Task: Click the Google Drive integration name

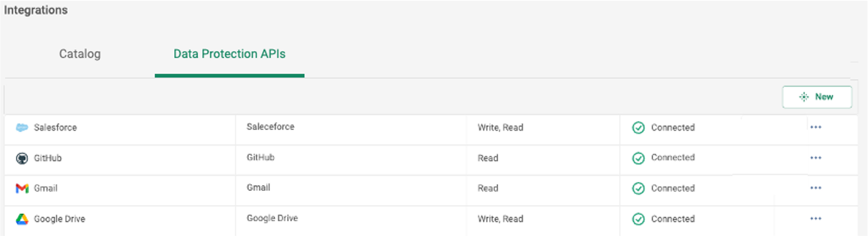Action: coord(59,219)
